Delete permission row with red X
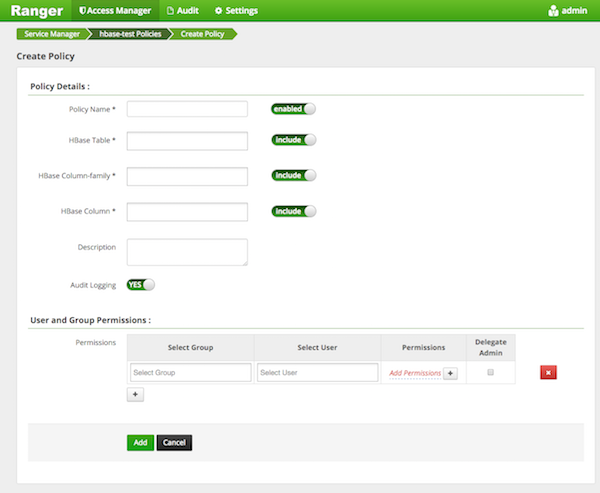The height and width of the screenshot is (493, 600). click(548, 373)
